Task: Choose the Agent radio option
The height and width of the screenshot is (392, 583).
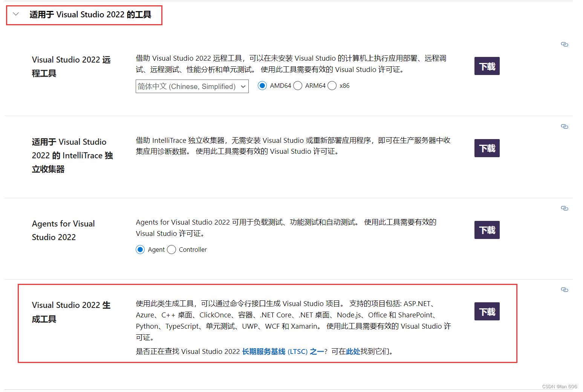Action: point(140,250)
